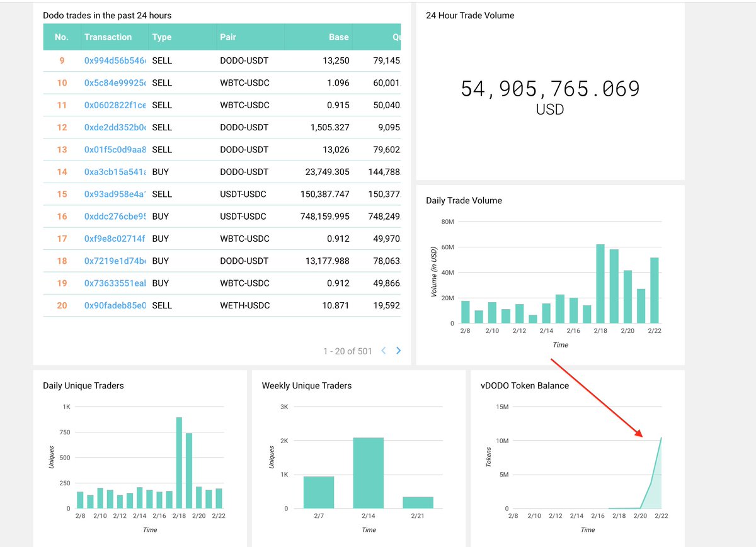This screenshot has width=756, height=547.
Task: Select the 2/8 bar in Daily Trade Volume
Action: pos(466,312)
